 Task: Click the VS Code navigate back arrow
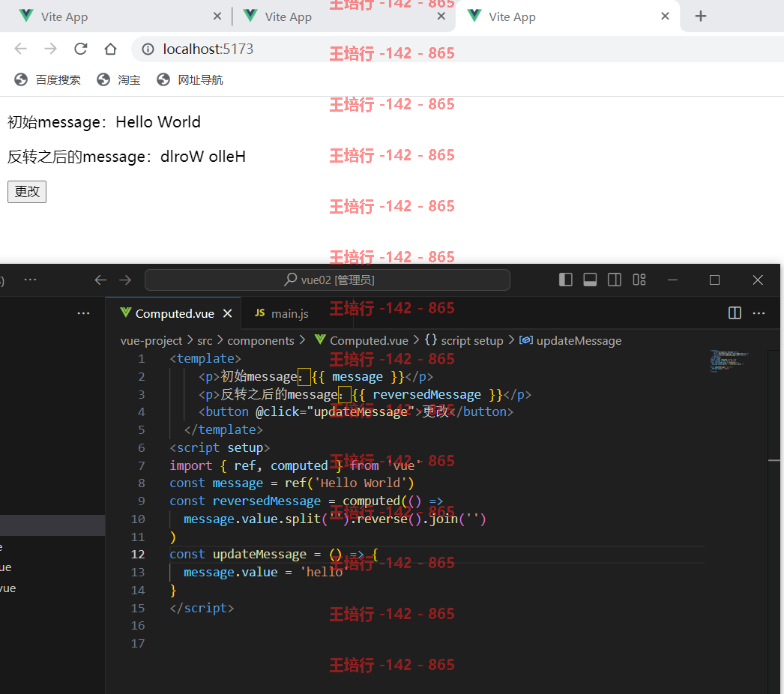pos(100,280)
